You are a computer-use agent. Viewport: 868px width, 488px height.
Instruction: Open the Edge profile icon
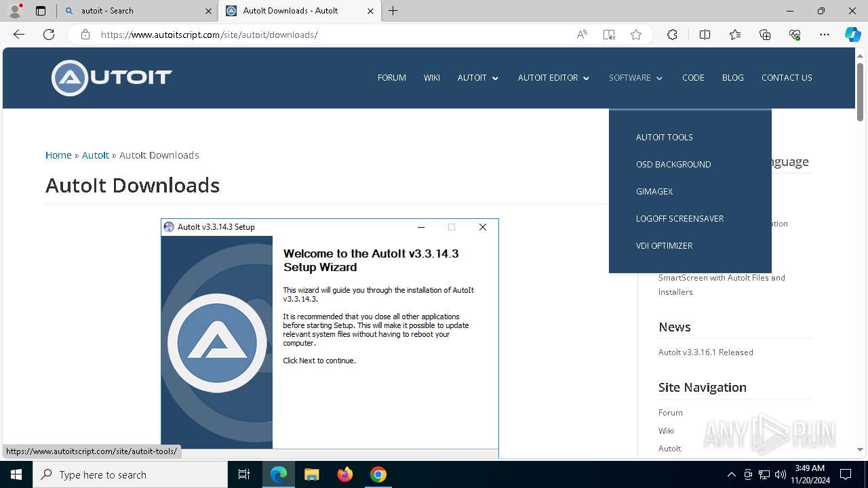[x=15, y=11]
